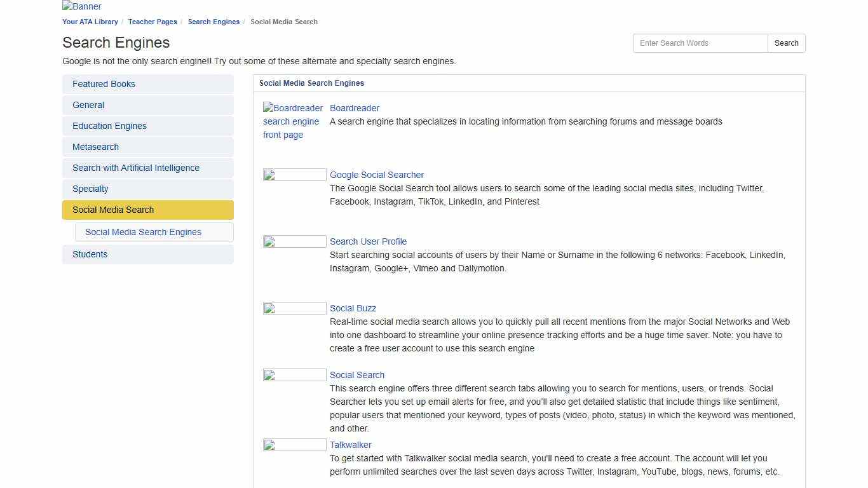Open the Talkwalker link
The height and width of the screenshot is (488, 868).
click(350, 445)
